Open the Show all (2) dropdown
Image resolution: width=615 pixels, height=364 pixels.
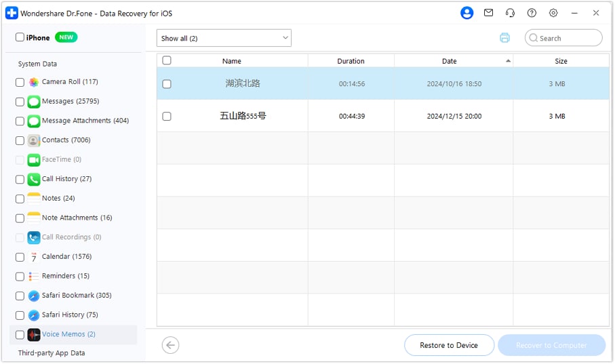pyautogui.click(x=224, y=38)
